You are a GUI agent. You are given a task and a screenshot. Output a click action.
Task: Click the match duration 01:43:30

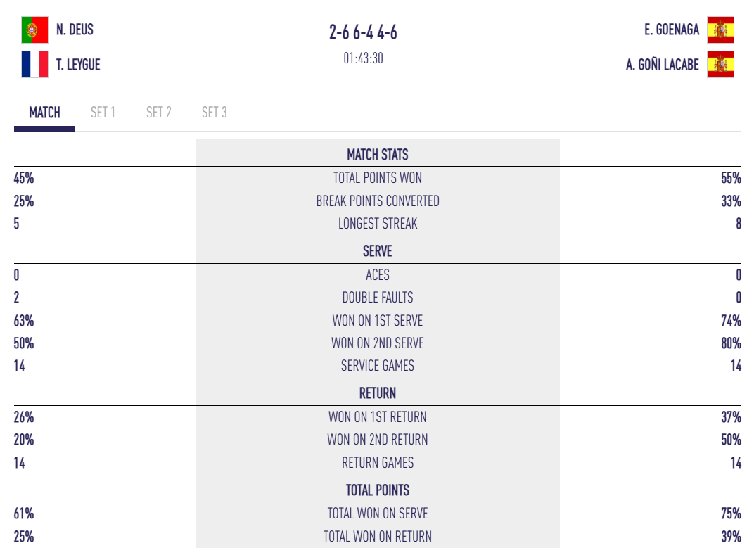click(363, 58)
